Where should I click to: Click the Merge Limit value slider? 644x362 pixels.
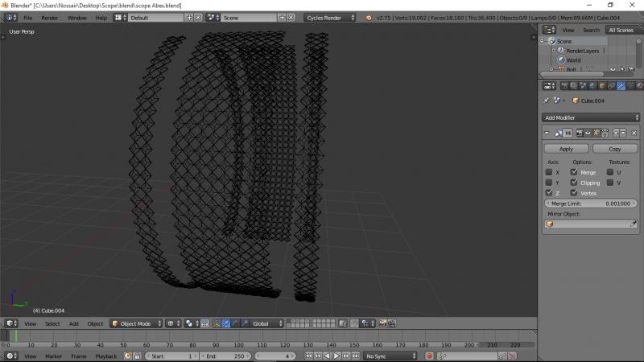[591, 204]
